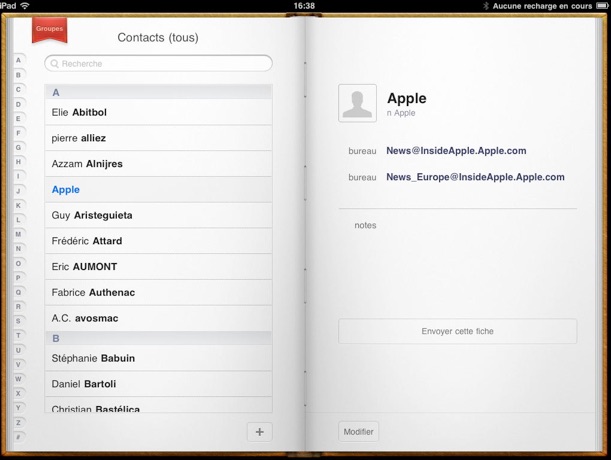The width and height of the screenshot is (611, 460).
Task: Tap the Bluetooth status icon
Action: (x=486, y=6)
